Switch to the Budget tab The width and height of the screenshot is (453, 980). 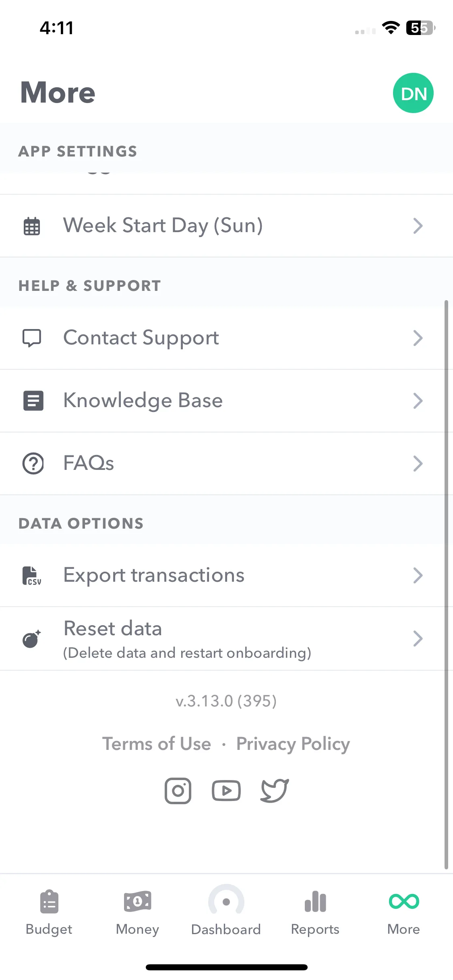coord(49,912)
